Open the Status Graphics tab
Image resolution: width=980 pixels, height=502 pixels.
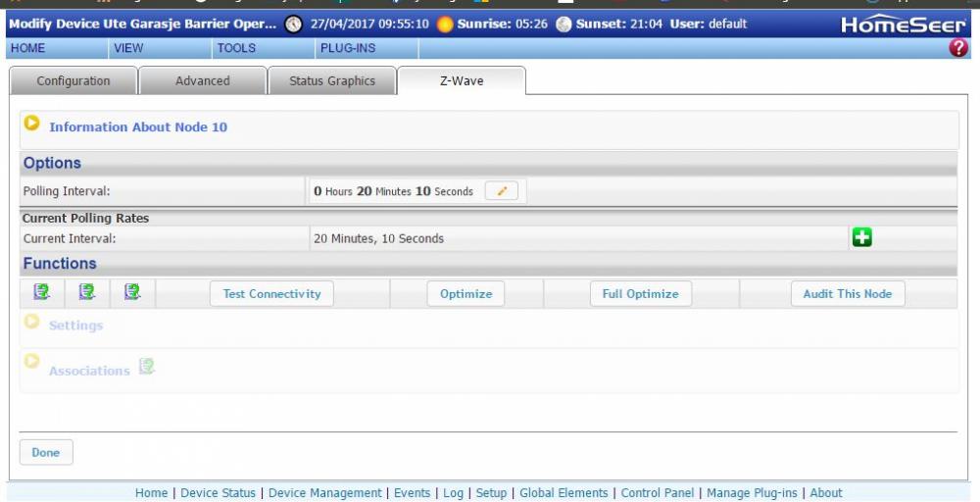331,81
